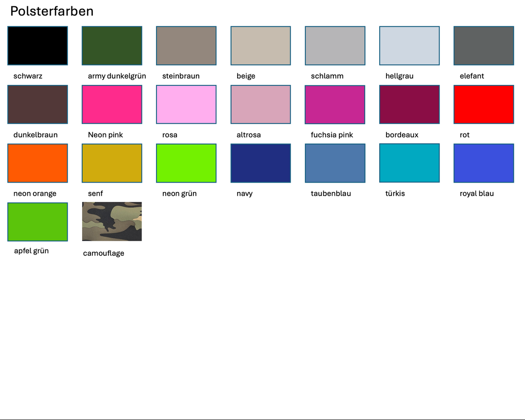
Task: Pick the Neon pink swatch
Action: click(x=112, y=104)
